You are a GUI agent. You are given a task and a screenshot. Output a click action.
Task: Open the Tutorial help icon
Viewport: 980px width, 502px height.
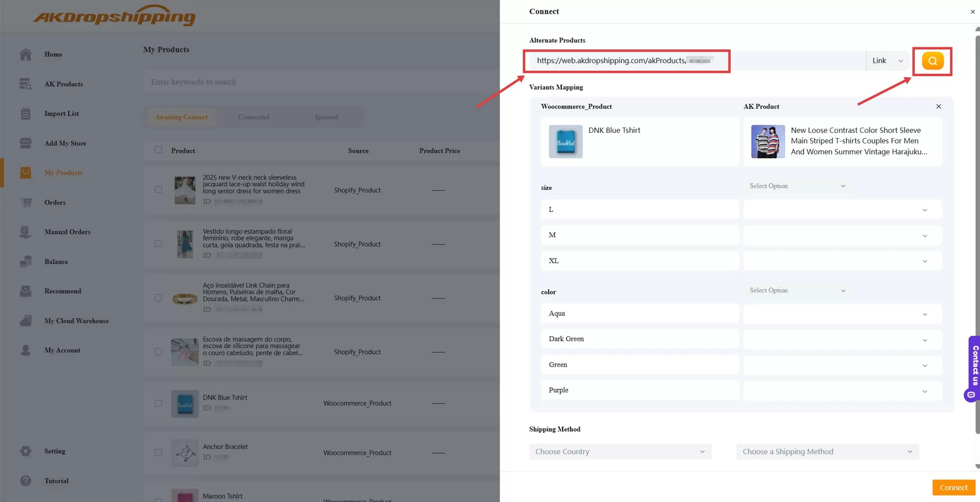(x=25, y=481)
